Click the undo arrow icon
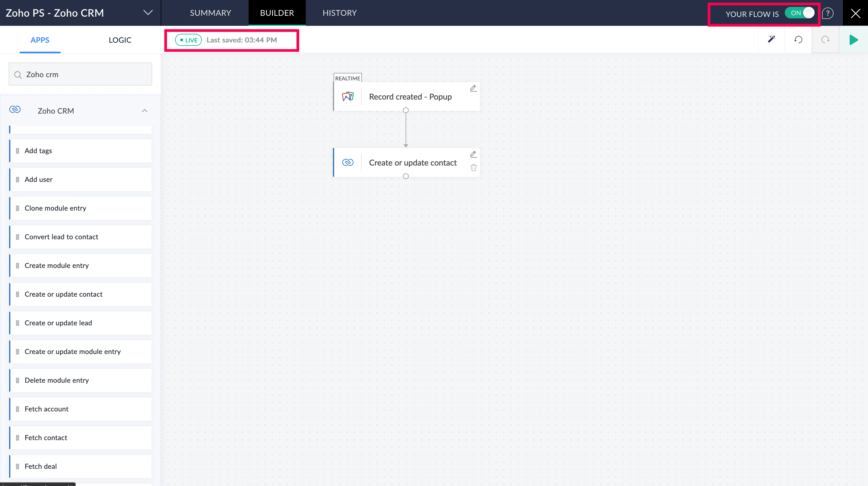The width and height of the screenshot is (868, 486). [798, 40]
